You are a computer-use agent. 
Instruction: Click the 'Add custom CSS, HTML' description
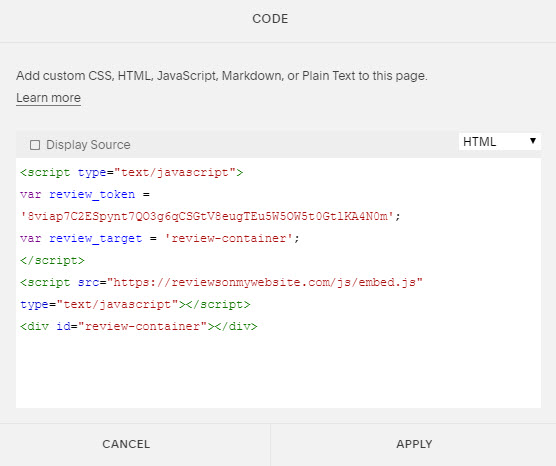[222, 76]
